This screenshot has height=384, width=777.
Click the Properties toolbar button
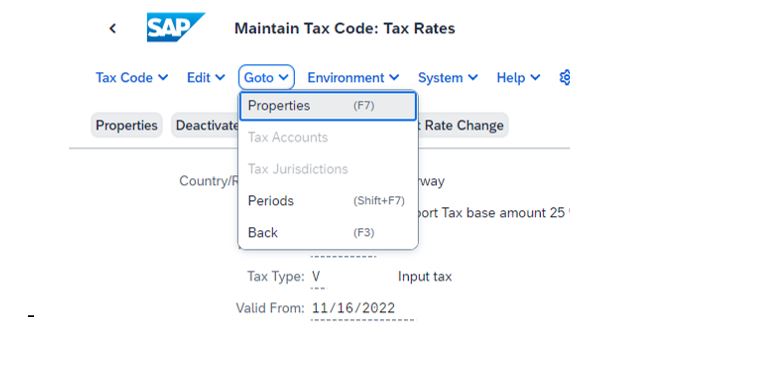(126, 125)
